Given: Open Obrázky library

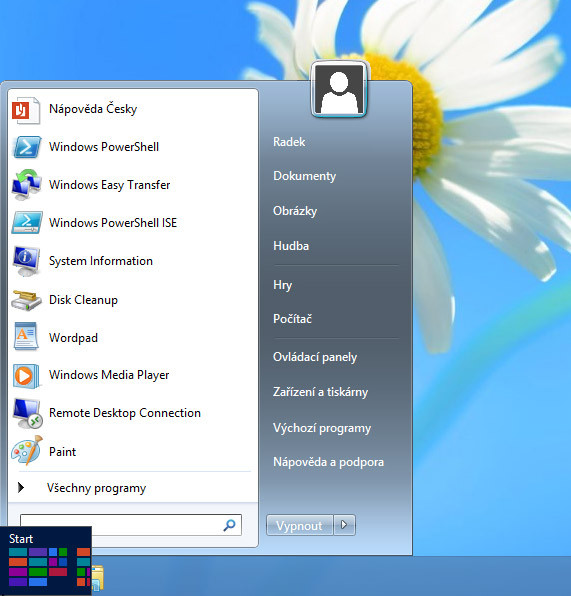Looking at the screenshot, I should click(x=295, y=211).
